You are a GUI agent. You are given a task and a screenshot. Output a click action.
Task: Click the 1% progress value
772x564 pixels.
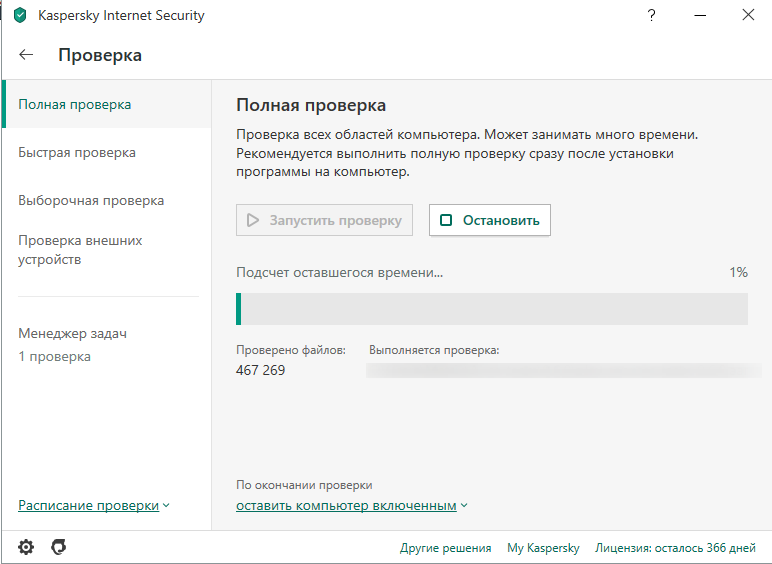point(739,272)
